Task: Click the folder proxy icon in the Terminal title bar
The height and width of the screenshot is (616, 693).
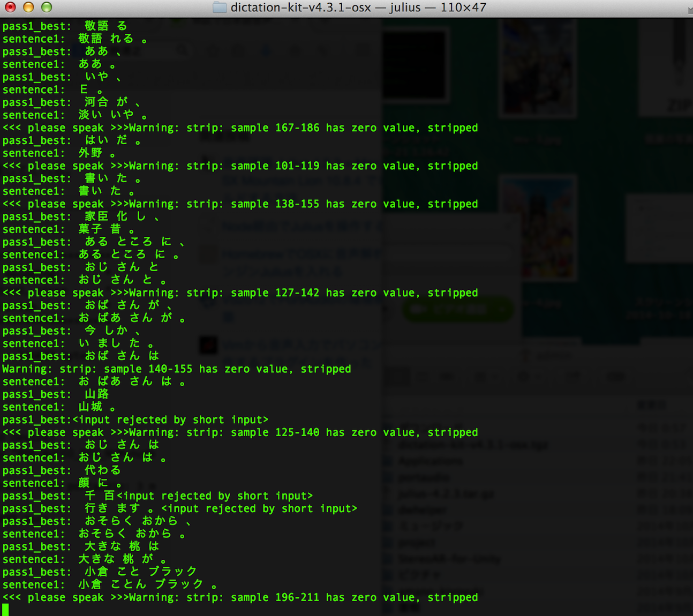Action: (220, 7)
